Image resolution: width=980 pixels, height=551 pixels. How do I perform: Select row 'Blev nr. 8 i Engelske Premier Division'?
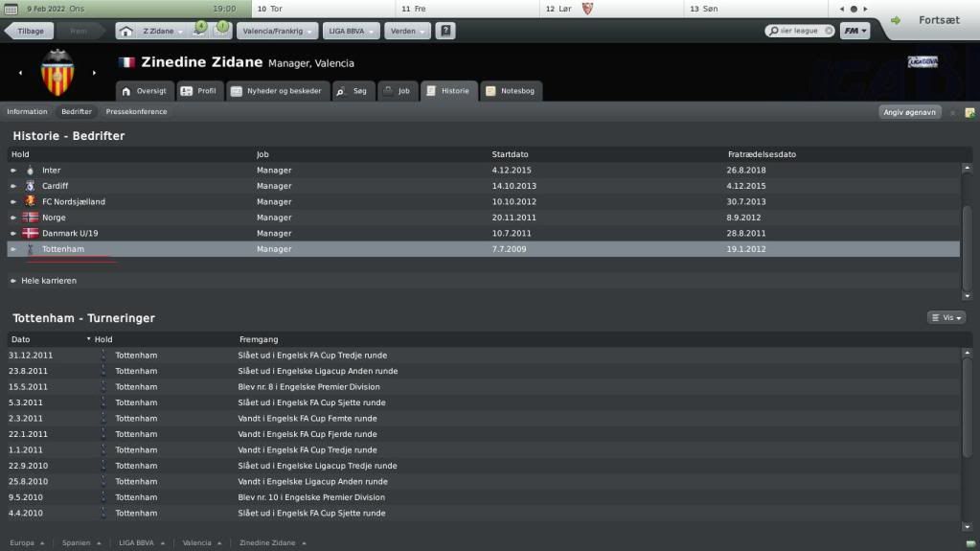[483, 387]
